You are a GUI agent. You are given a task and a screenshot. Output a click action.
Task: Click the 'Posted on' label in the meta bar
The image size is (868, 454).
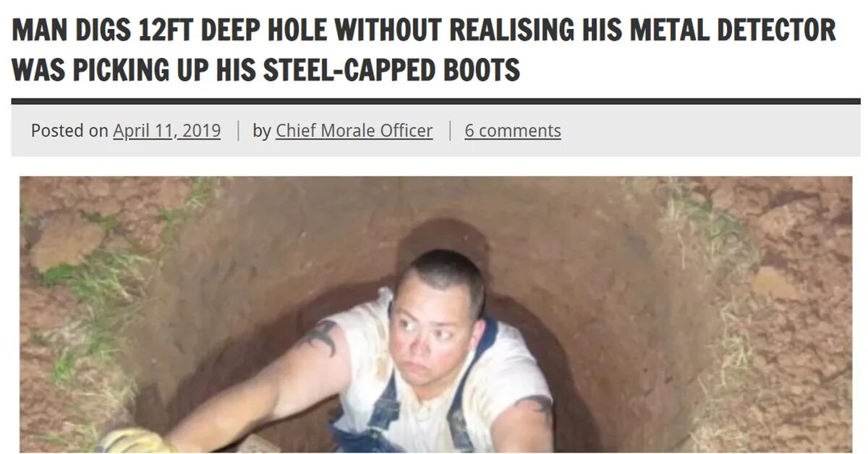tap(69, 131)
